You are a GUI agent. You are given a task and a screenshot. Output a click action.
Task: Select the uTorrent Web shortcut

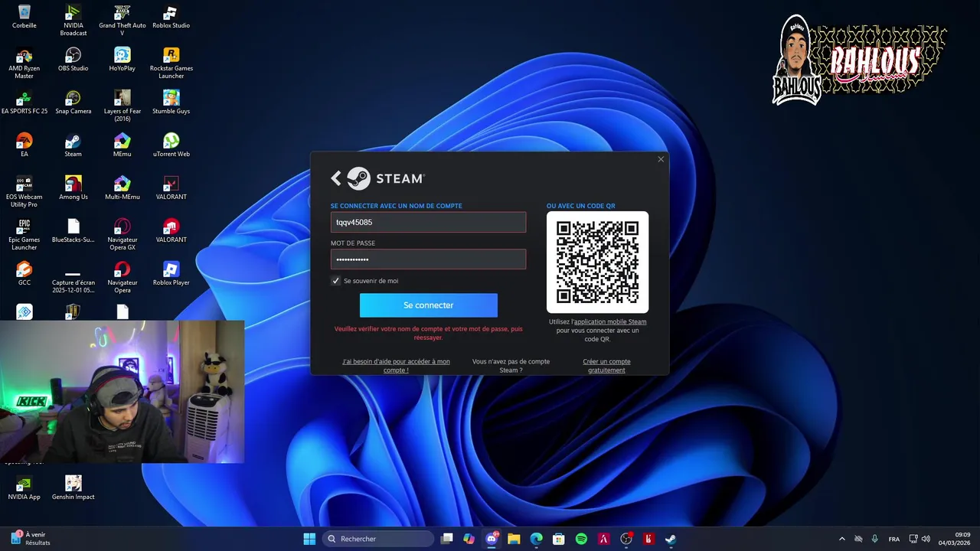pos(171,145)
